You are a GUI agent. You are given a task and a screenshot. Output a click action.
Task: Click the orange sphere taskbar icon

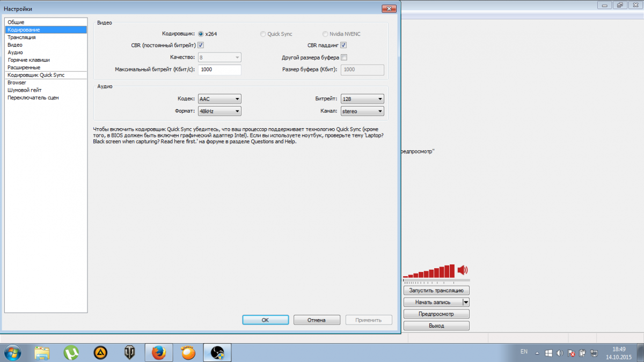(x=188, y=352)
